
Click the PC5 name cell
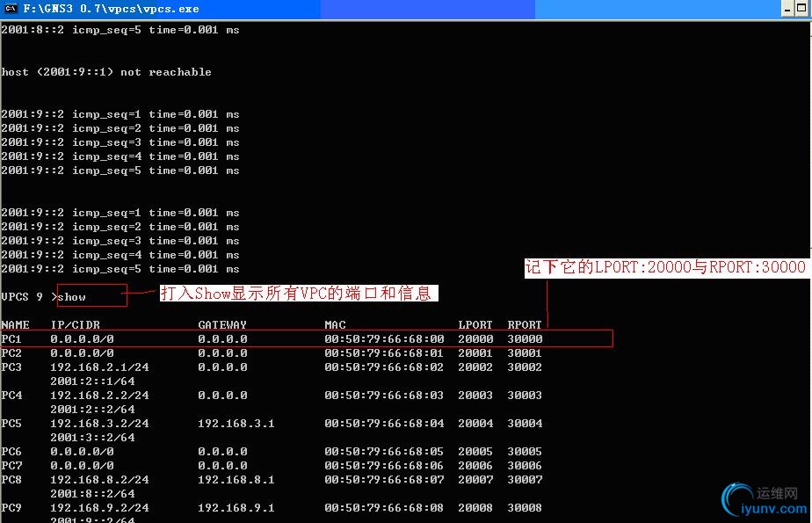click(x=11, y=423)
